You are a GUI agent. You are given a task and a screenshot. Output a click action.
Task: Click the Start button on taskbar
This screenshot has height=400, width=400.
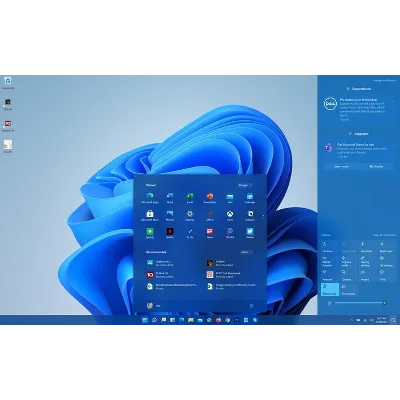pyautogui.click(x=145, y=320)
